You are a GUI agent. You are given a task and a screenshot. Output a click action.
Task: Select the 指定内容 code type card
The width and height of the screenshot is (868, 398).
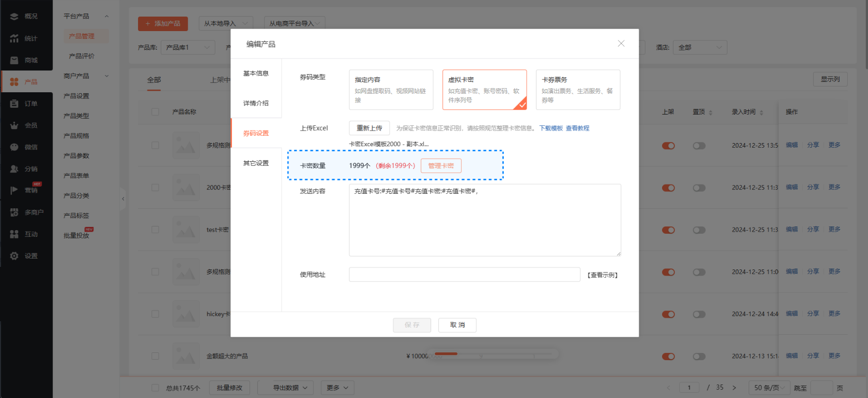click(x=391, y=90)
